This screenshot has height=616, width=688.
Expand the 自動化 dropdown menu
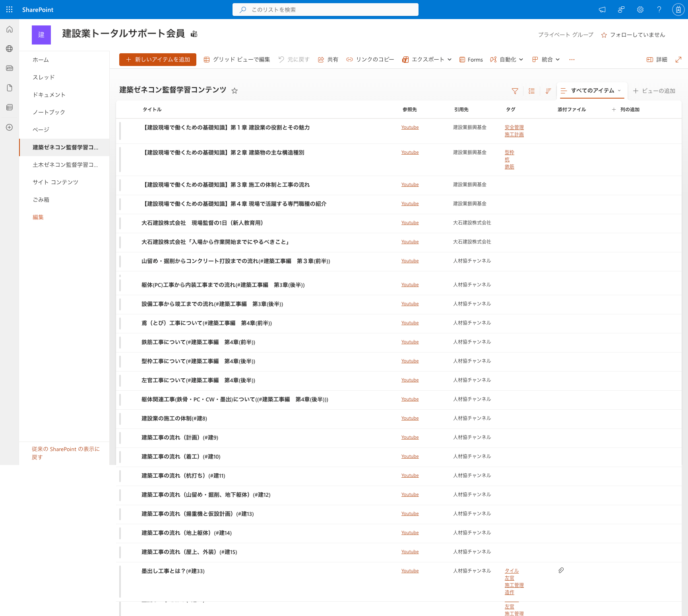tap(506, 60)
